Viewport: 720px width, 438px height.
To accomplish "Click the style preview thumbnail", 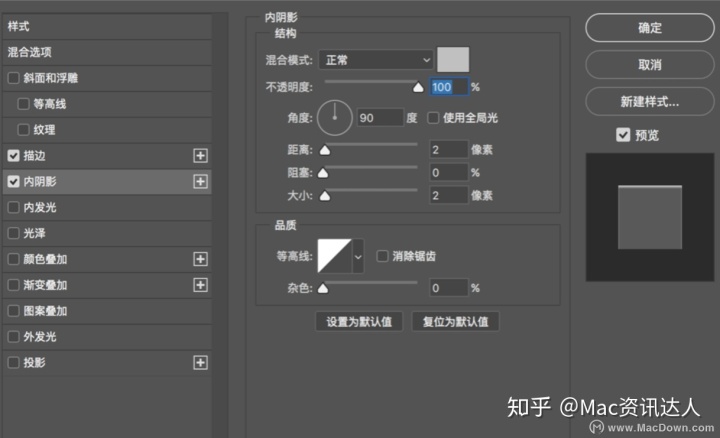I will (x=650, y=217).
